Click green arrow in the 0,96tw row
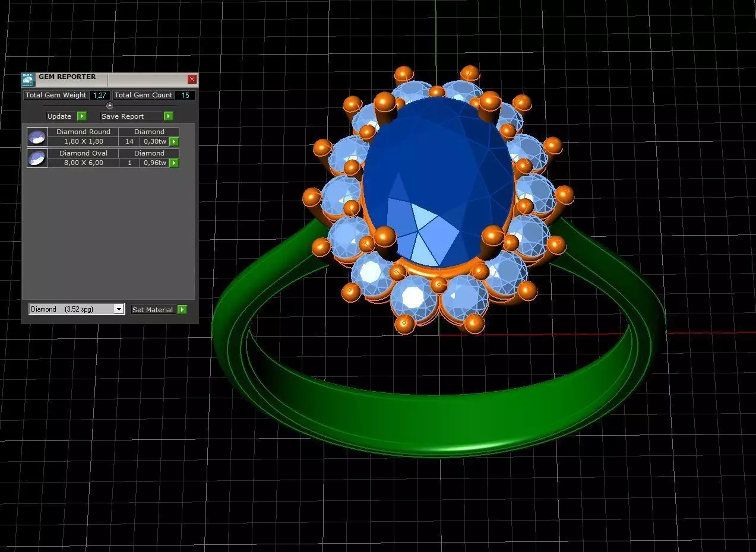Viewport: 756px width, 552px height. [174, 163]
